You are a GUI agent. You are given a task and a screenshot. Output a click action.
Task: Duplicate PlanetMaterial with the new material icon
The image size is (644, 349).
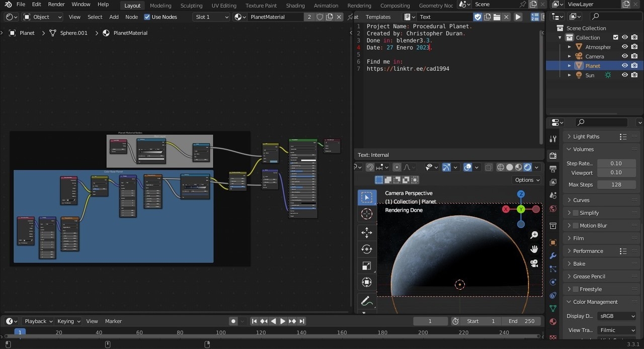[330, 17]
